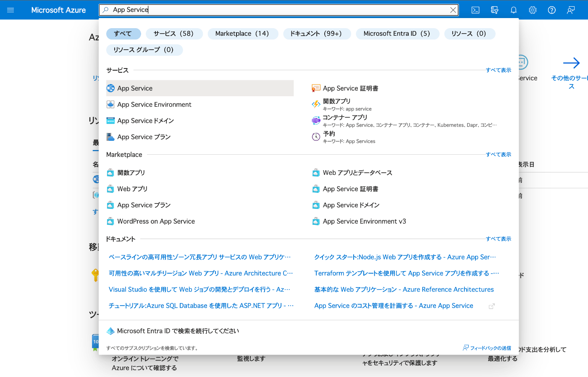Open the directories and subscriptions filter icon
Screen dimensions: 588x377
(494, 10)
